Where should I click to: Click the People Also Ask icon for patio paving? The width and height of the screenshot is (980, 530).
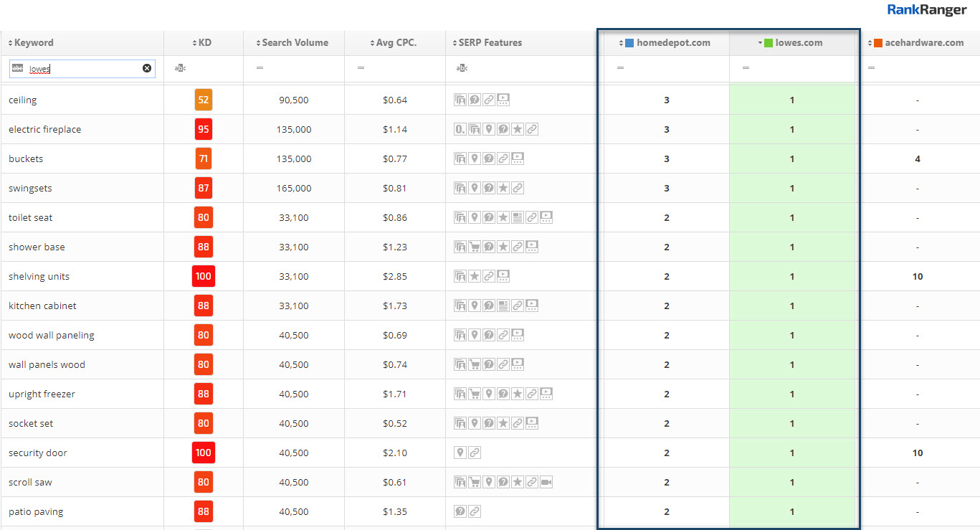(460, 511)
